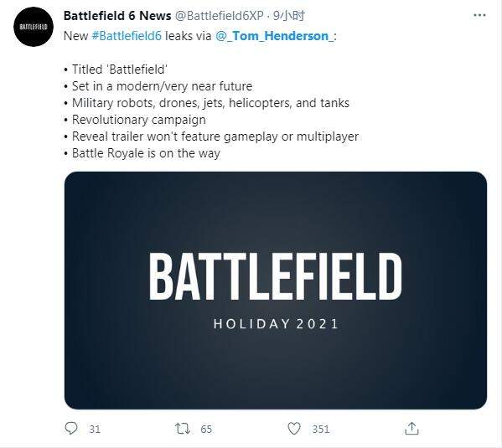Screen dimensions: 502x448
Task: Click the reply speech bubble icon
Action: [x=71, y=428]
